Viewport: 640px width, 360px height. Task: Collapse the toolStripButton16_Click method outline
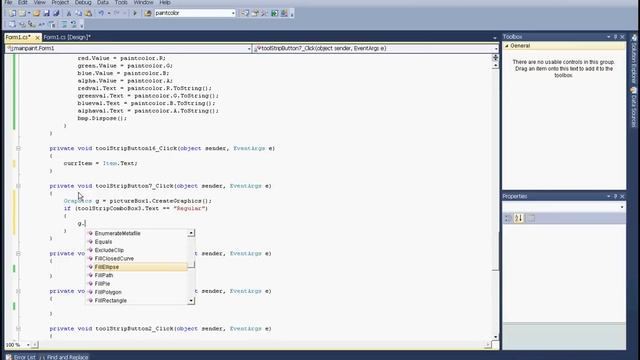click(x=18, y=149)
